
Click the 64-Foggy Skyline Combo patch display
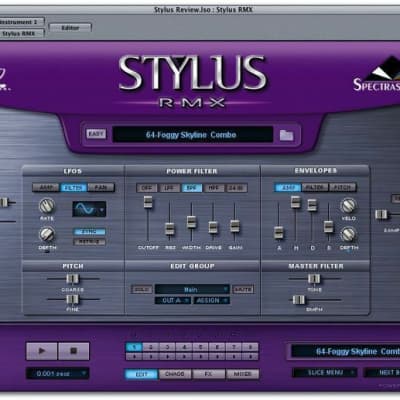pos(193,135)
